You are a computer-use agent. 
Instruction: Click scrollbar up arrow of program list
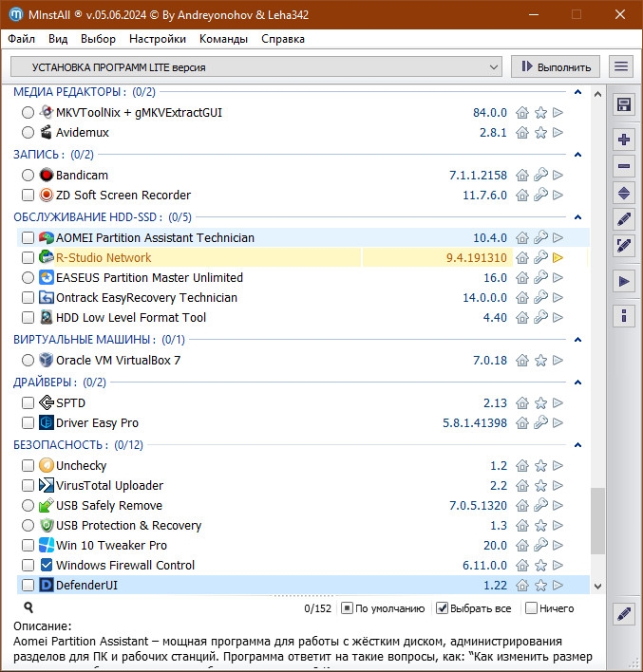point(597,94)
